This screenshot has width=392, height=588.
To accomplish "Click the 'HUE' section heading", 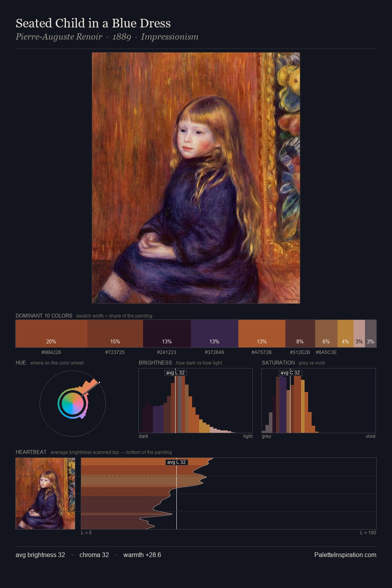I will pyautogui.click(x=21, y=363).
